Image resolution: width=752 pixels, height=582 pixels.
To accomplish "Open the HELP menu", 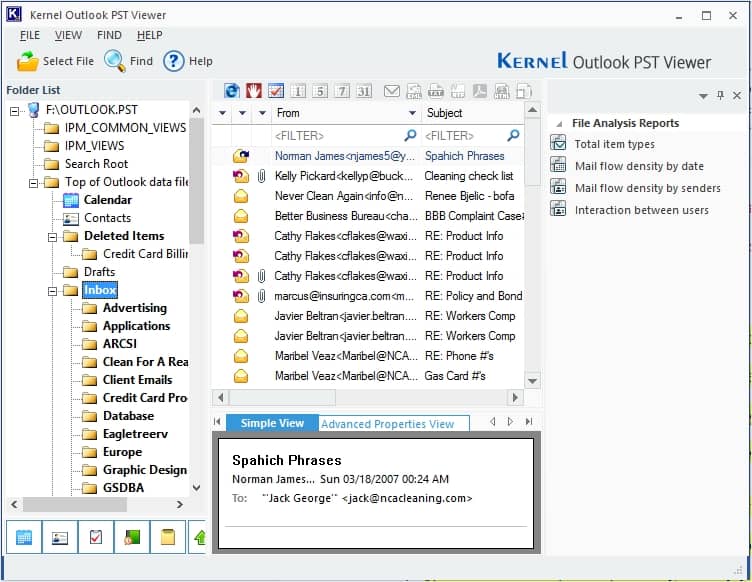I will [x=150, y=35].
